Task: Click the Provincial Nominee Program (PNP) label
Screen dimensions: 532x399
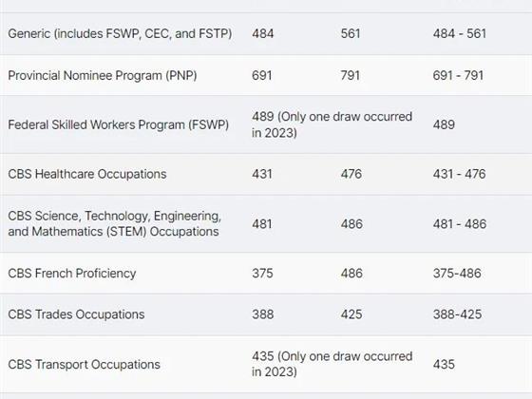Action: [x=103, y=75]
